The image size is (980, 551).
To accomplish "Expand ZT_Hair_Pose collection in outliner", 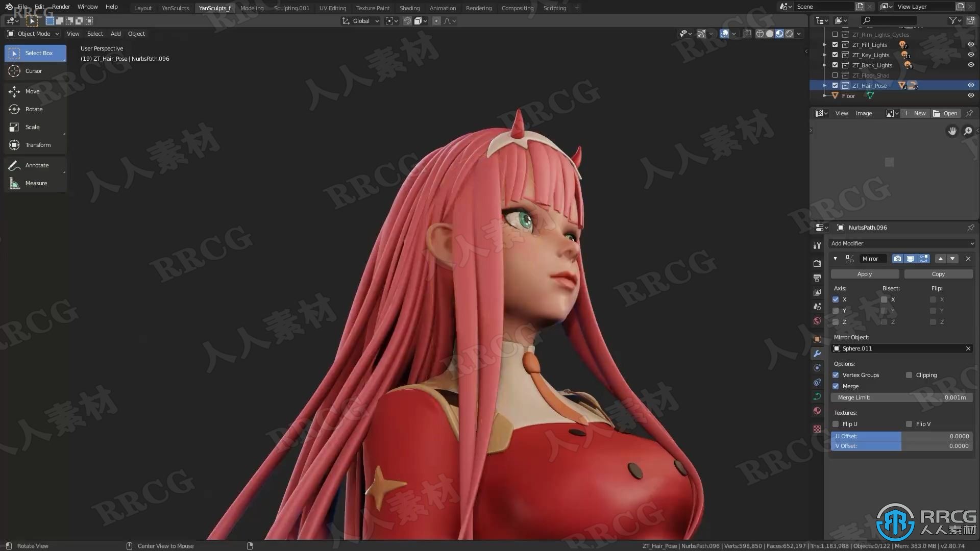I will tap(825, 86).
